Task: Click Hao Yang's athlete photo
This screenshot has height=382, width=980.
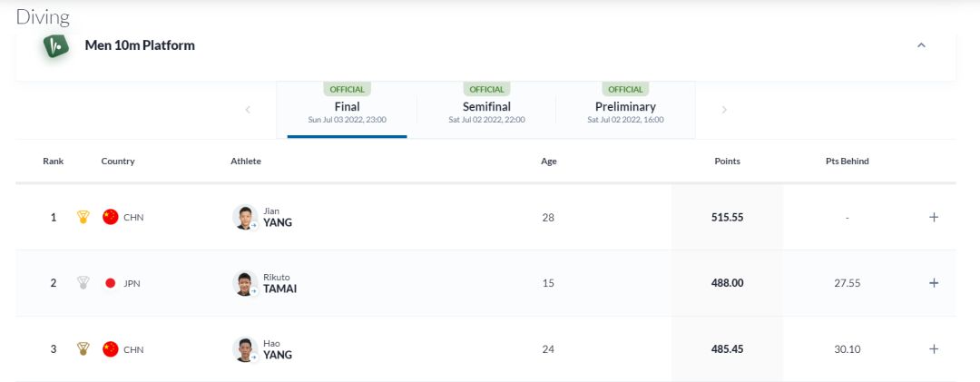Action: click(244, 349)
